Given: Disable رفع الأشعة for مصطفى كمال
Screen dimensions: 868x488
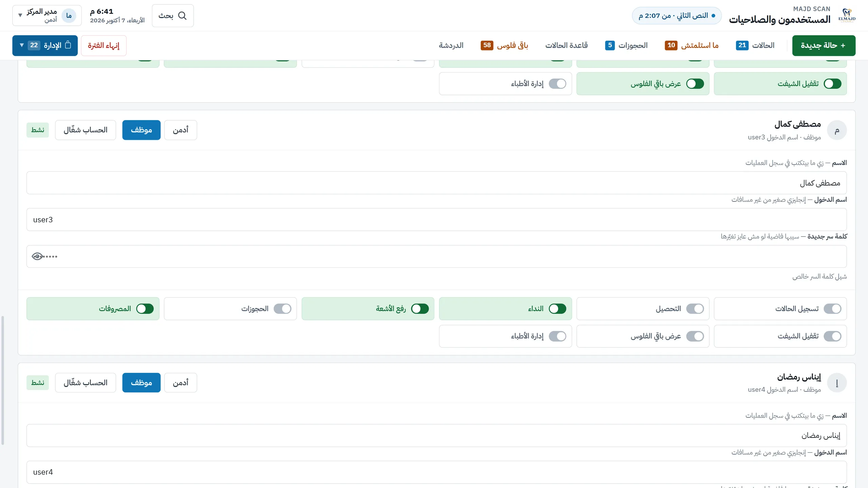Looking at the screenshot, I should pyautogui.click(x=420, y=309).
